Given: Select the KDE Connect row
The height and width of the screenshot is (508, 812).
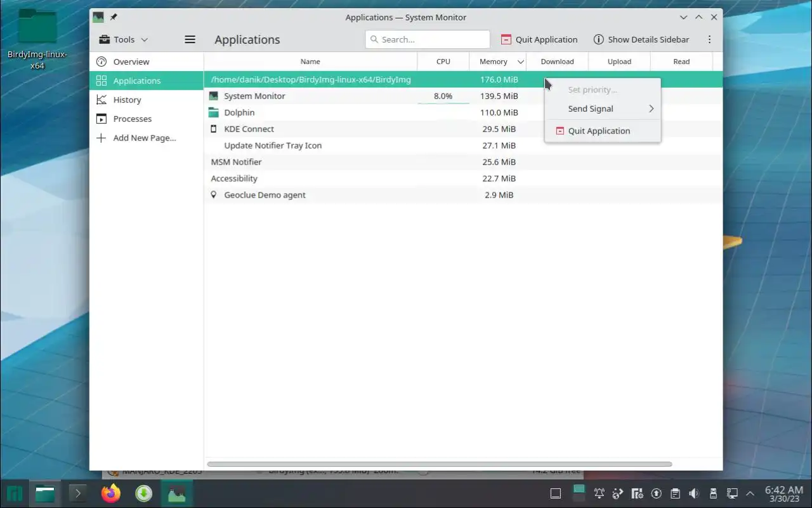Looking at the screenshot, I should coord(463,129).
